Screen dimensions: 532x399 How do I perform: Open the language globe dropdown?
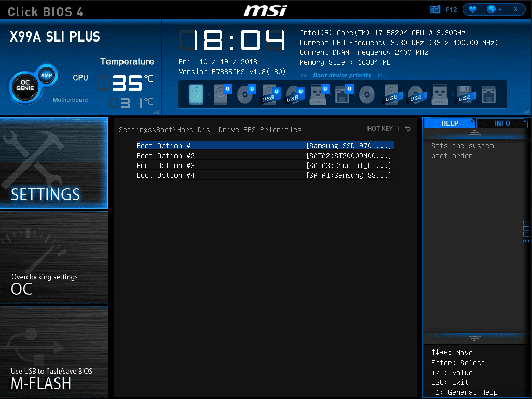pyautogui.click(x=494, y=9)
